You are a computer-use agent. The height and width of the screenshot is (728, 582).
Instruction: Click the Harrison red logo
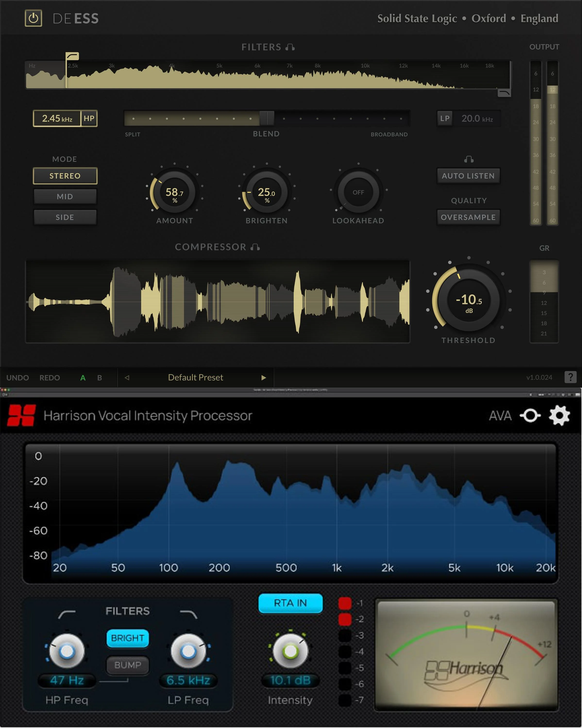[x=21, y=415]
